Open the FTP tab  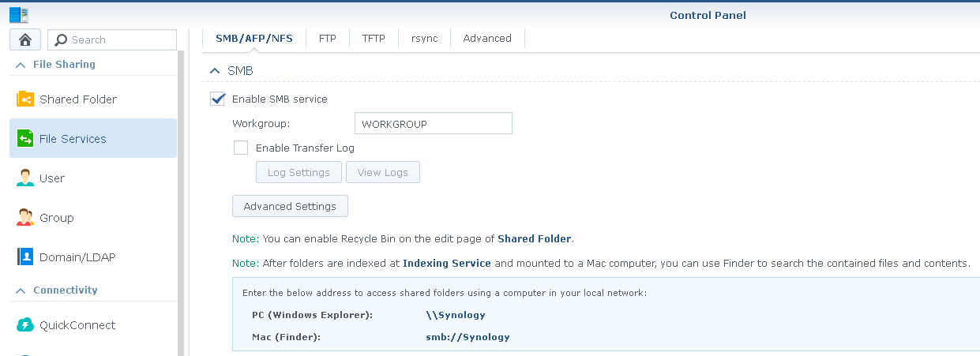[327, 38]
